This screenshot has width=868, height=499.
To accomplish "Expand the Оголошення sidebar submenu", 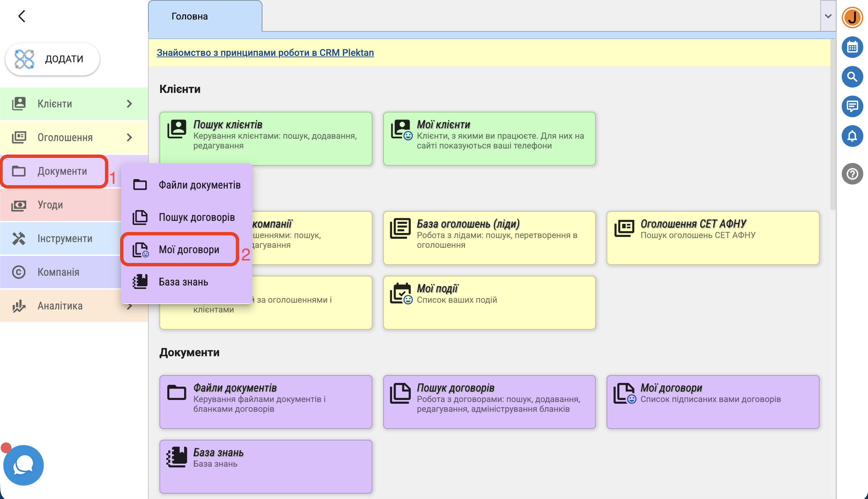I will tap(129, 137).
